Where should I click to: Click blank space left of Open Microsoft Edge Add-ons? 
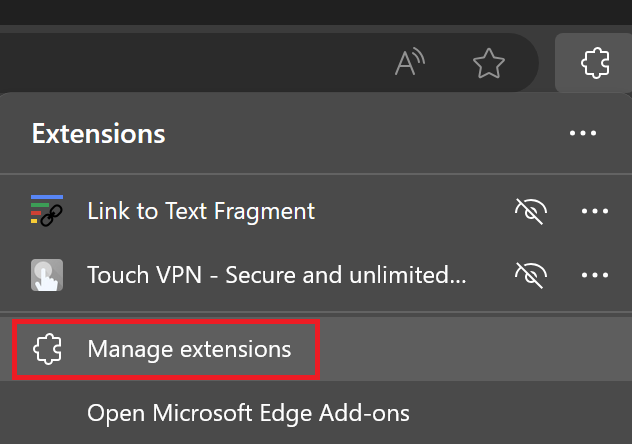click(x=45, y=412)
